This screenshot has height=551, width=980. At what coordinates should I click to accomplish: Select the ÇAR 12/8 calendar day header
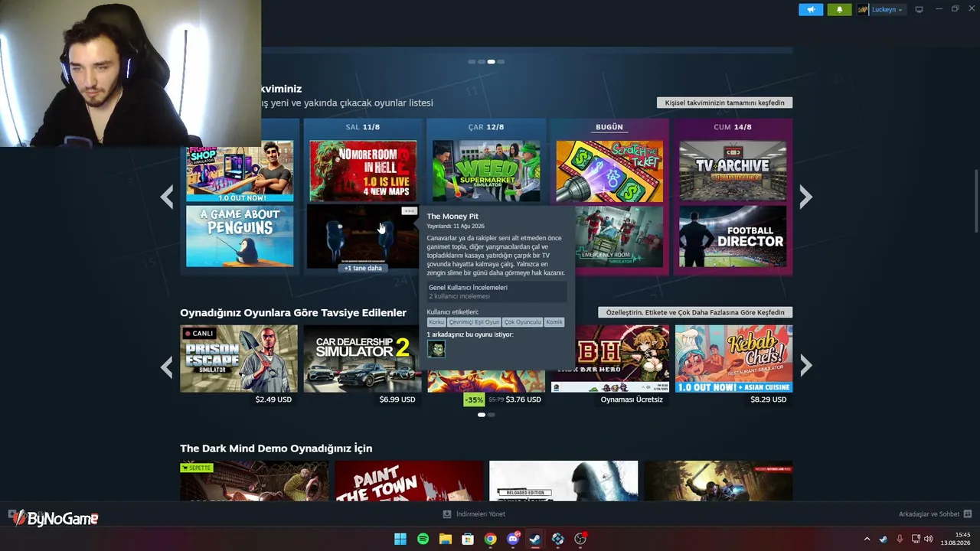(486, 127)
